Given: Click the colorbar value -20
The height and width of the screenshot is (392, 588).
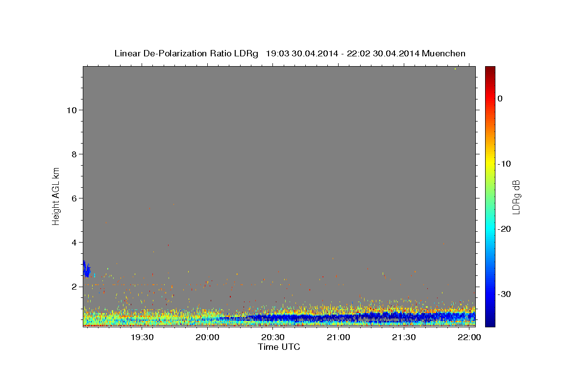Looking at the screenshot, I should click(x=505, y=229).
